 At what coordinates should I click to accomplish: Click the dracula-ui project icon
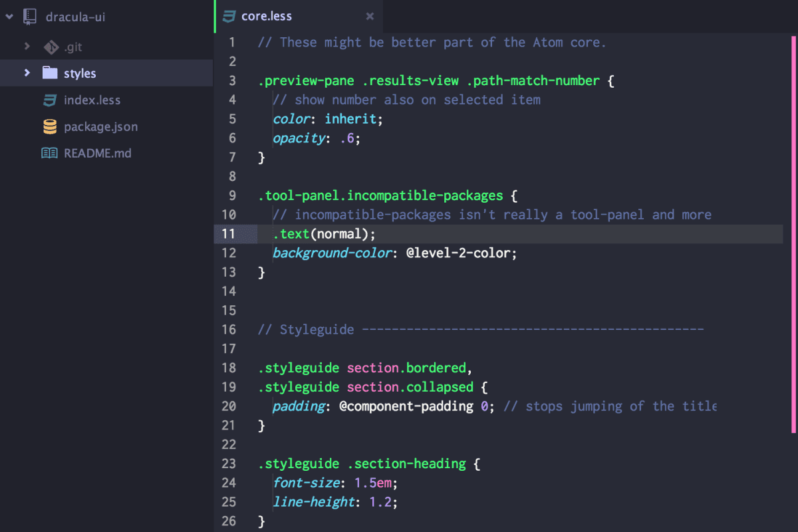28,16
